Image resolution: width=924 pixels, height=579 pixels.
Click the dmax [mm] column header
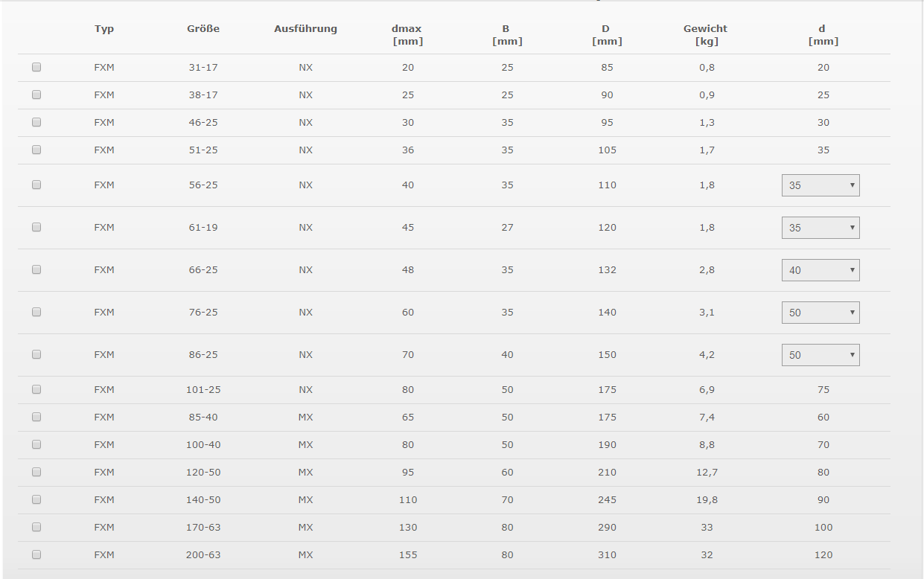pyautogui.click(x=407, y=35)
